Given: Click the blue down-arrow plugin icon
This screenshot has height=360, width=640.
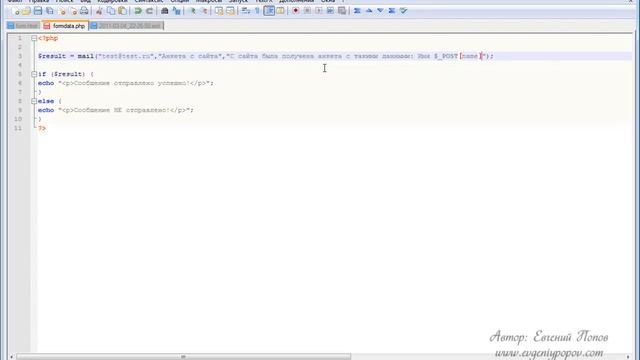Looking at the screenshot, I should 380,11.
